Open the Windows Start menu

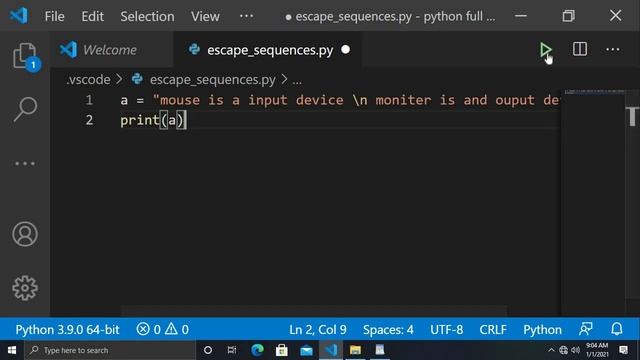(x=12, y=350)
